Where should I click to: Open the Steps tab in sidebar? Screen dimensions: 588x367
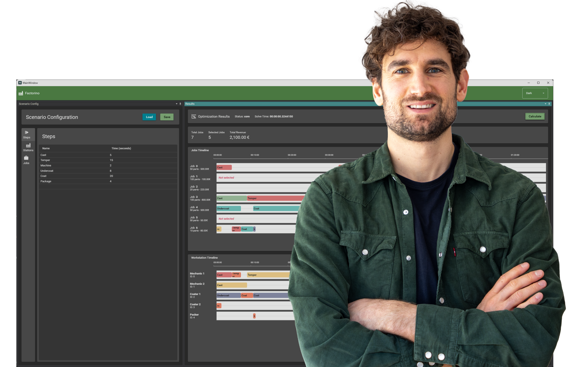pos(26,134)
